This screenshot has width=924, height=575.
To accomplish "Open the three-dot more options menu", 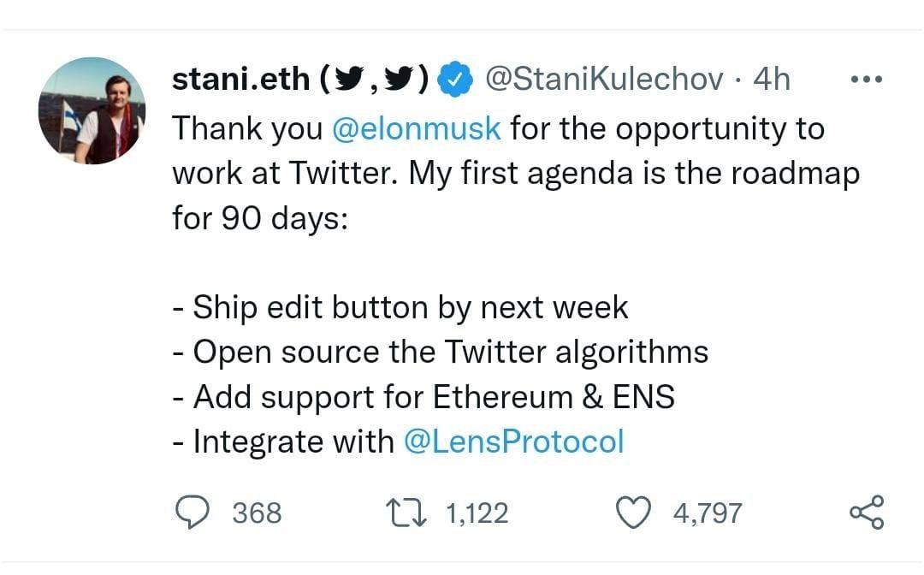I will tap(866, 80).
